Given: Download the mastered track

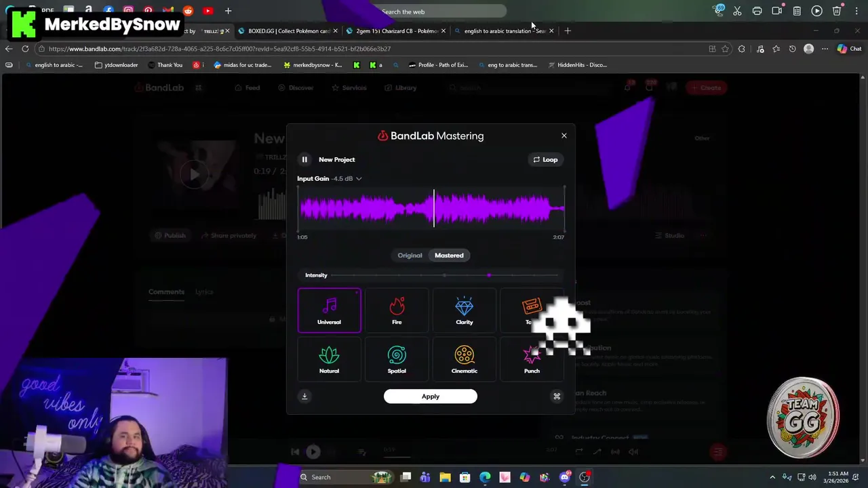Looking at the screenshot, I should tap(304, 396).
